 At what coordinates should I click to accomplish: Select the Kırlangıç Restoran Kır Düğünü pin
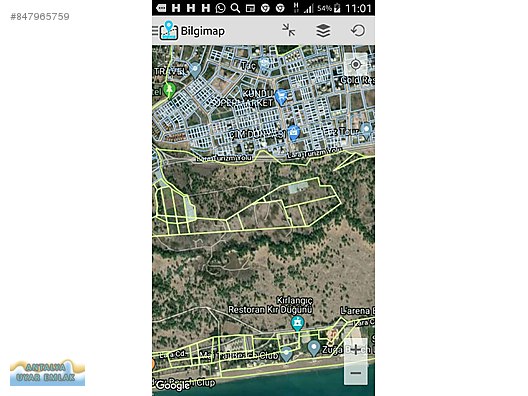click(297, 324)
